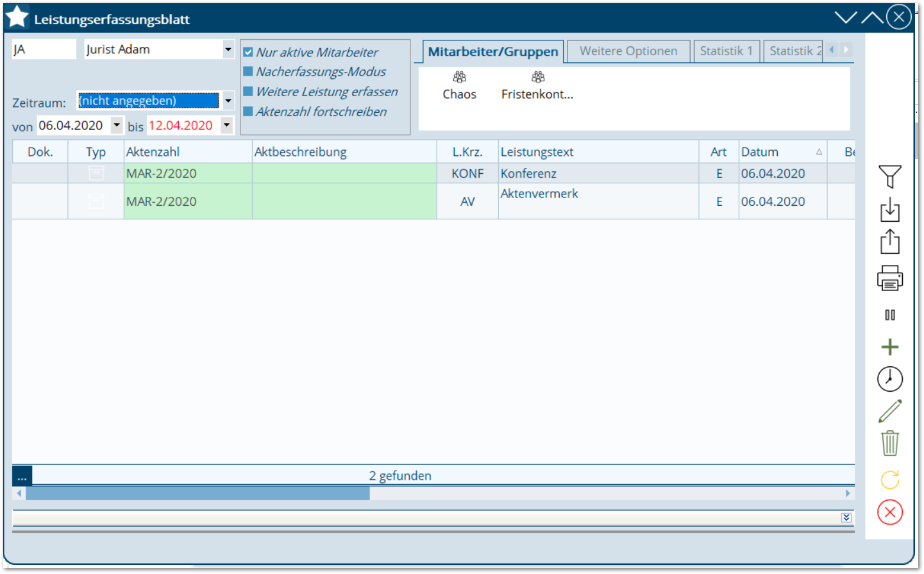Image resolution: width=924 pixels, height=574 pixels.
Task: Open the Zeitraum dropdown arrow
Action: pos(228,101)
